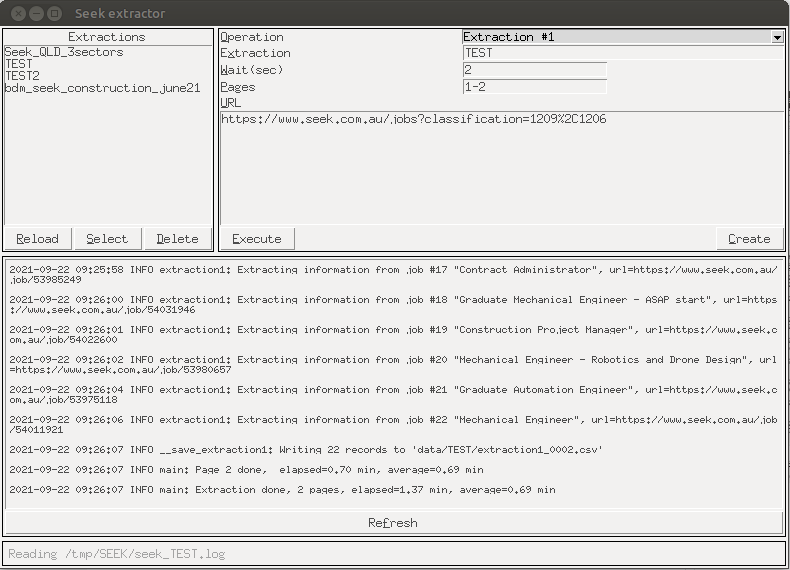Image resolution: width=790 pixels, height=570 pixels.
Task: Refresh the log output
Action: (393, 523)
